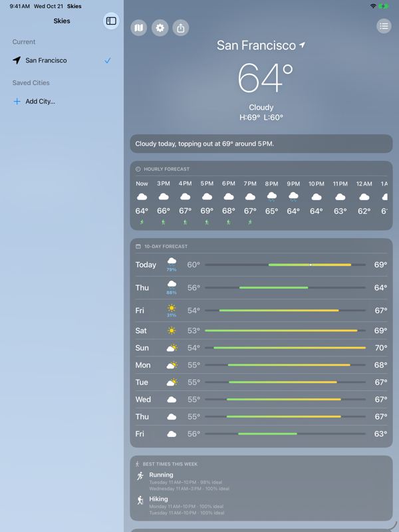399x532 pixels.
Task: Click the blue checkmark next to San Francisco
Action: [108, 61]
